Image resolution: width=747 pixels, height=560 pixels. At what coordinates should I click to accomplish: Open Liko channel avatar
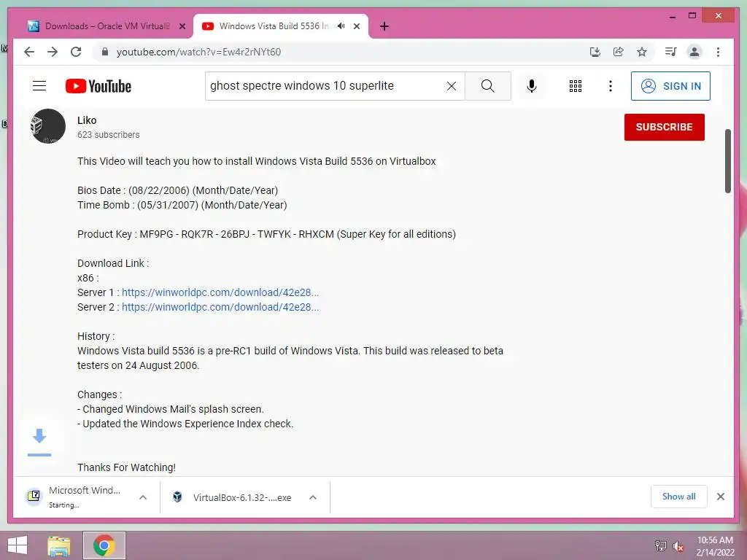point(47,126)
